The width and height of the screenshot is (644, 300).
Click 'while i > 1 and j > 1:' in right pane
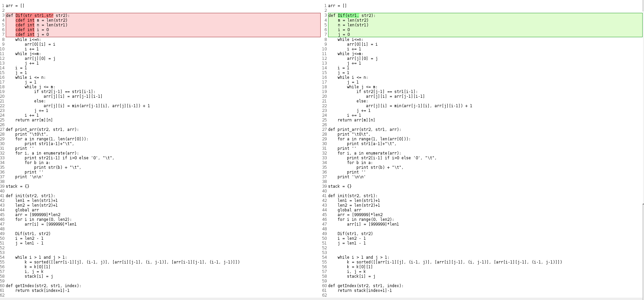click(x=364, y=257)
